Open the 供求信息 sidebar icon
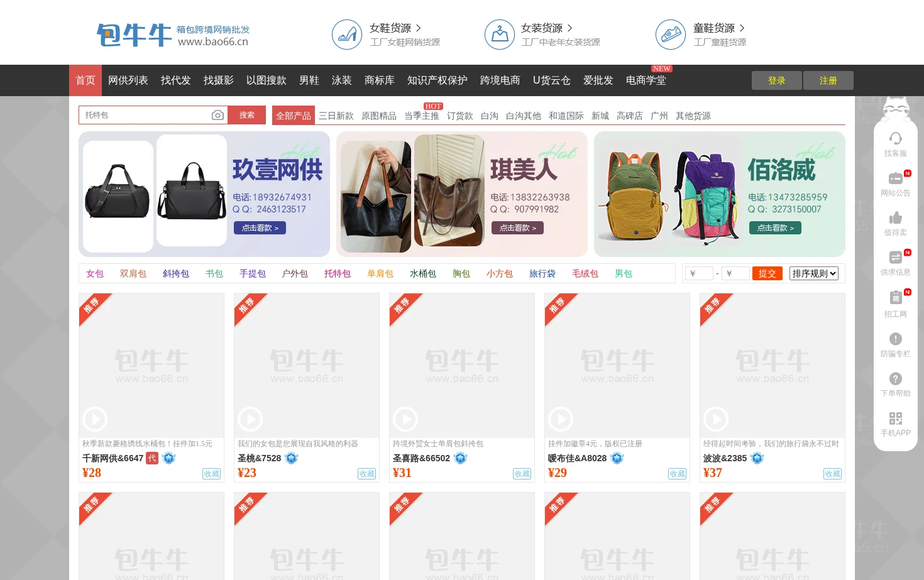Image resolution: width=924 pixels, height=580 pixels. coord(896,257)
